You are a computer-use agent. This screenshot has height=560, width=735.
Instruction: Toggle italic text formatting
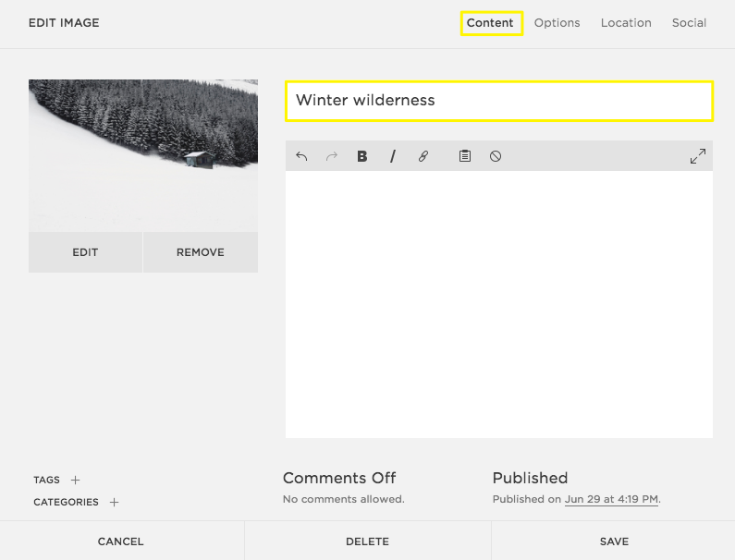click(393, 156)
